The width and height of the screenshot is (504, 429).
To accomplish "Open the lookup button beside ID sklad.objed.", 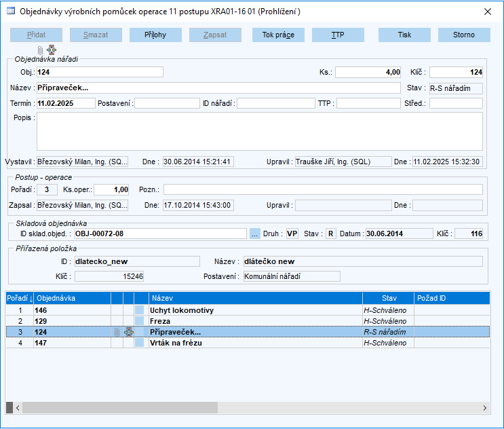I will pyautogui.click(x=255, y=234).
